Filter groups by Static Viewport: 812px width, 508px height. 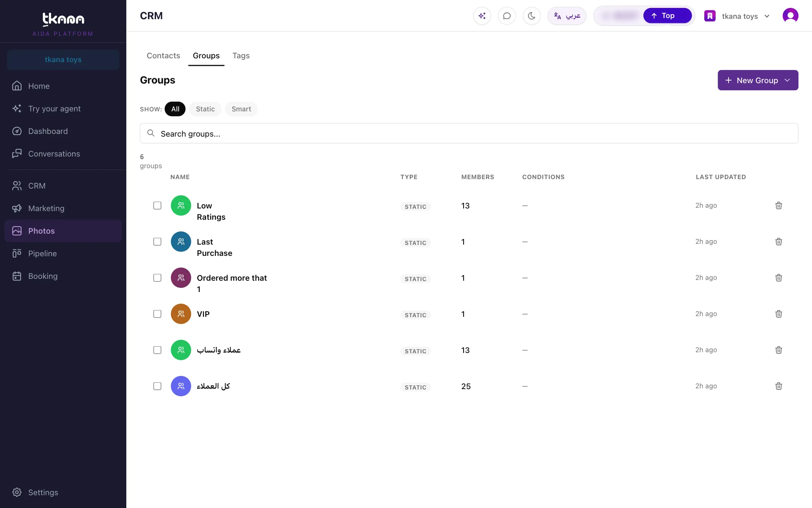205,109
